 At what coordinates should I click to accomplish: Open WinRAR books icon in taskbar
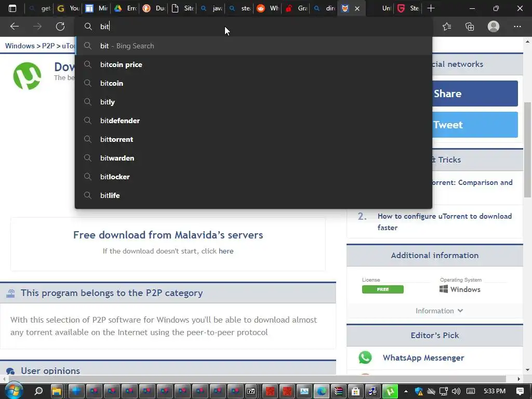click(x=339, y=391)
